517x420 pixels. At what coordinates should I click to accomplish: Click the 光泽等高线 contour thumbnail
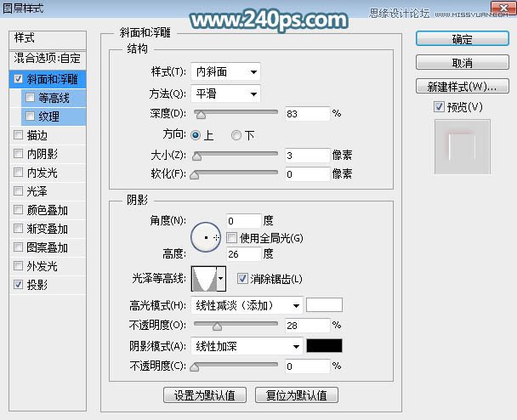coord(204,279)
